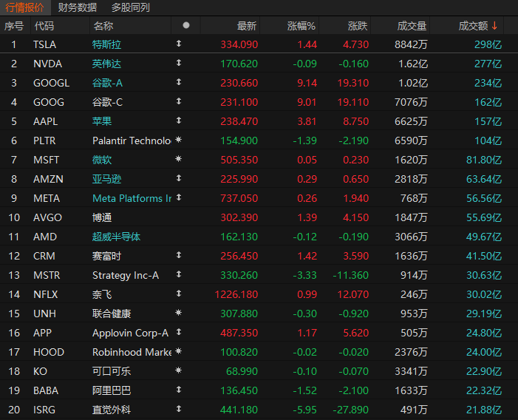518x420 pixels.
Task: Select the GOOG code cell
Action: pos(49,102)
